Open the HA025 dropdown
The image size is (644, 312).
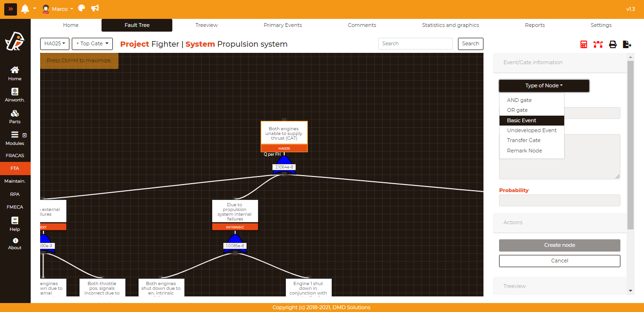click(55, 44)
